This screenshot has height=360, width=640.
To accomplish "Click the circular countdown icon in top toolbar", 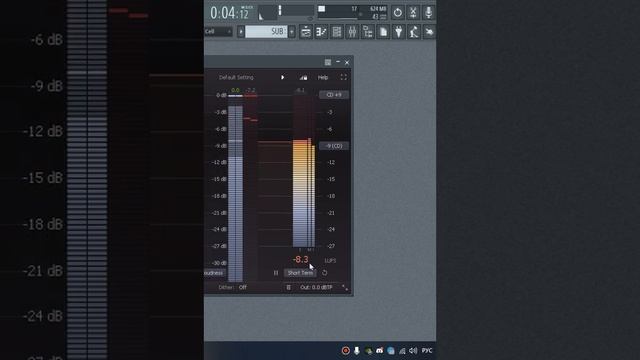I will 398,12.
